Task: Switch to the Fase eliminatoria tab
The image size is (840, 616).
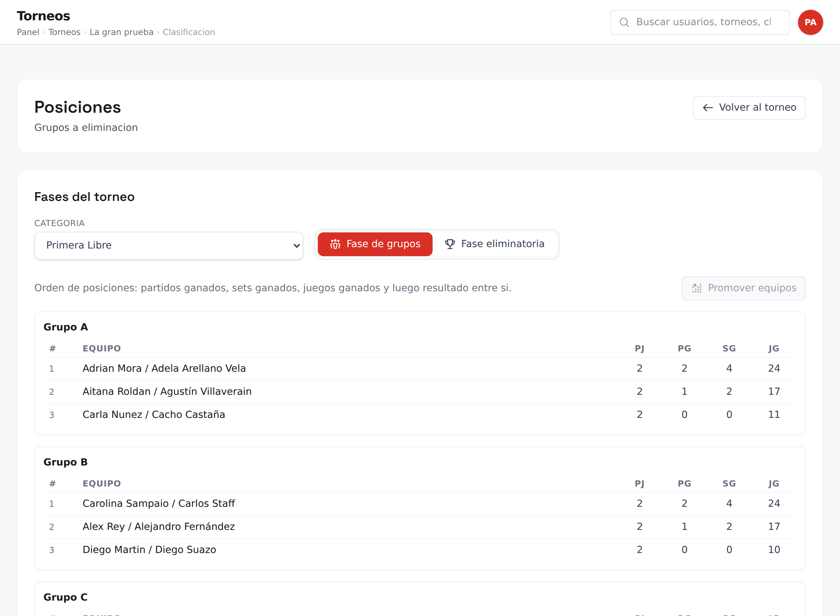Action: pyautogui.click(x=495, y=244)
